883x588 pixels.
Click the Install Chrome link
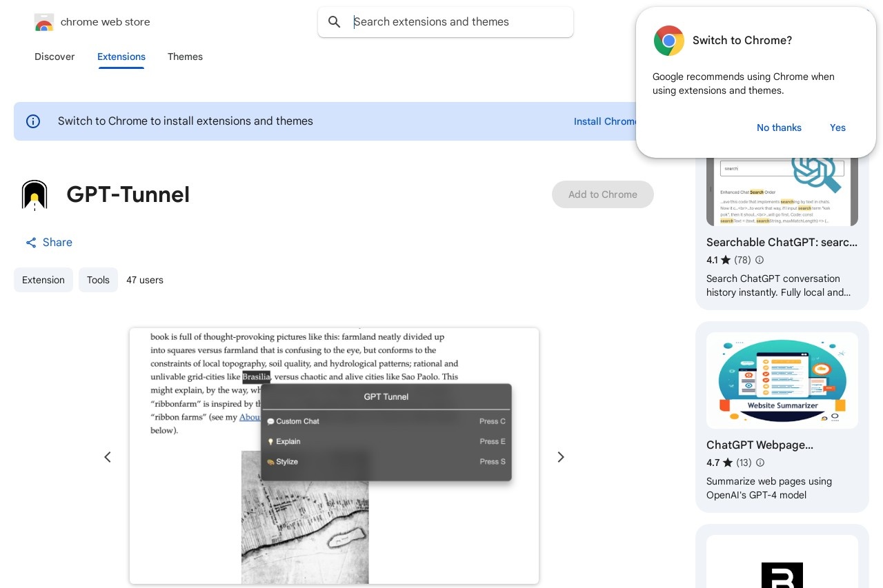(606, 121)
